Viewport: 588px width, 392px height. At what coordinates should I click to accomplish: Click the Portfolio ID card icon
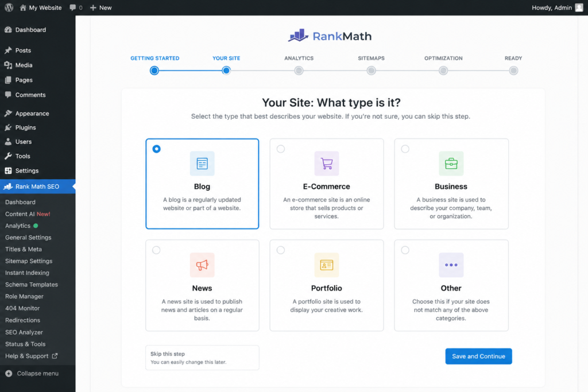coord(327,265)
